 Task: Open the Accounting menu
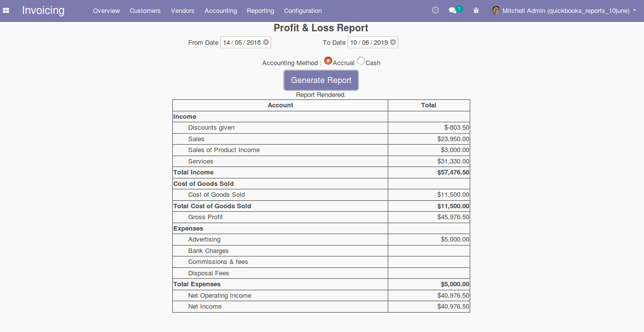coord(220,10)
